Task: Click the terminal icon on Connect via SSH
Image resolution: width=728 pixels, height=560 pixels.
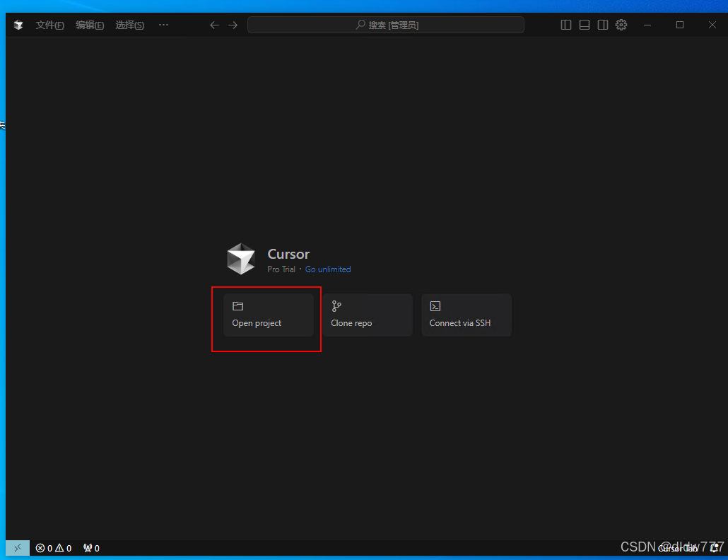Action: 435,306
